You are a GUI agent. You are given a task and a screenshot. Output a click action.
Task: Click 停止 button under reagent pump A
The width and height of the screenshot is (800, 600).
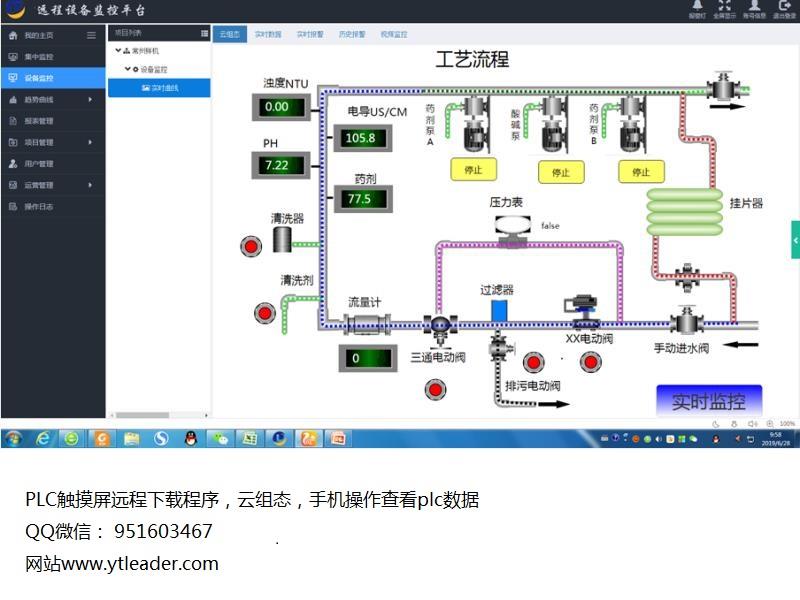click(474, 170)
